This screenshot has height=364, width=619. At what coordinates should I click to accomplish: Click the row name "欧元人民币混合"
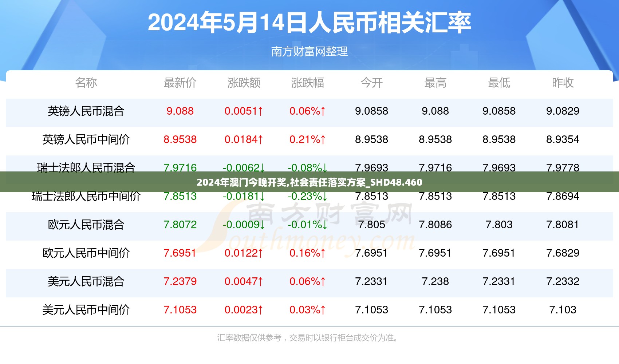pos(86,225)
